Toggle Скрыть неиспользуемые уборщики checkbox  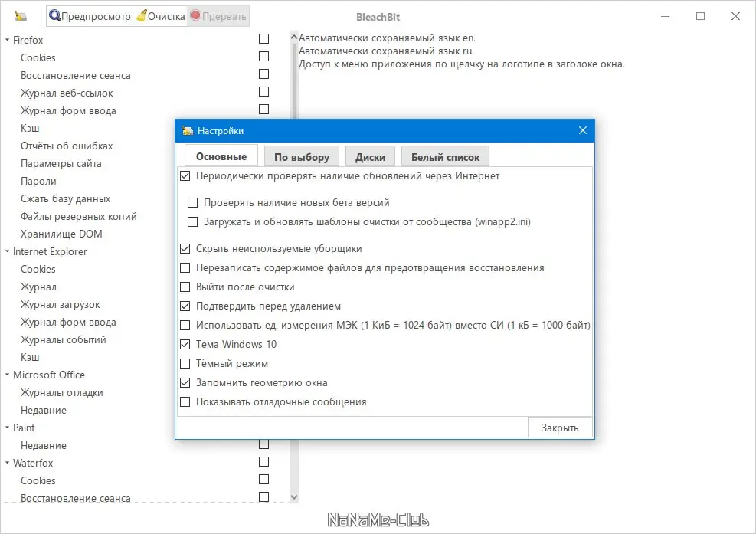click(185, 249)
